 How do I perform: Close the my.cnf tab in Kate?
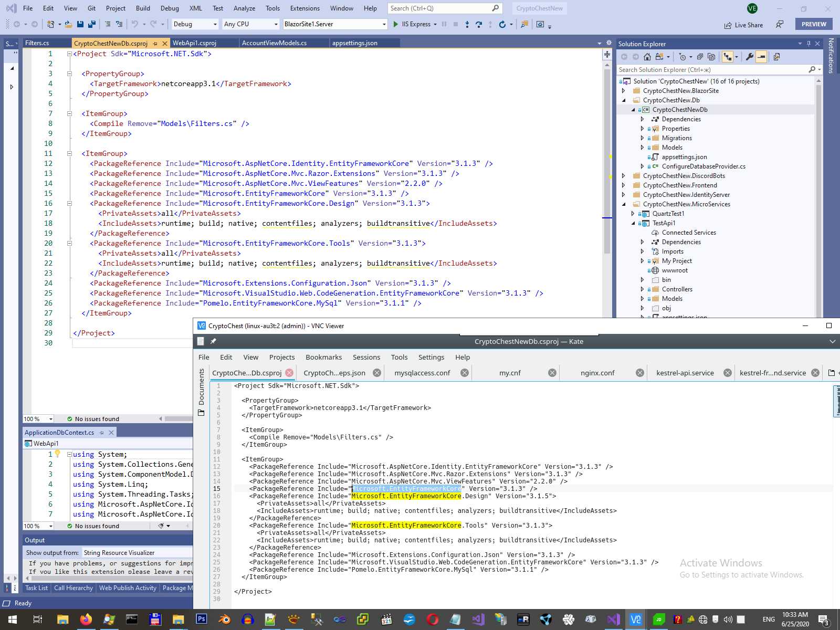[552, 373]
